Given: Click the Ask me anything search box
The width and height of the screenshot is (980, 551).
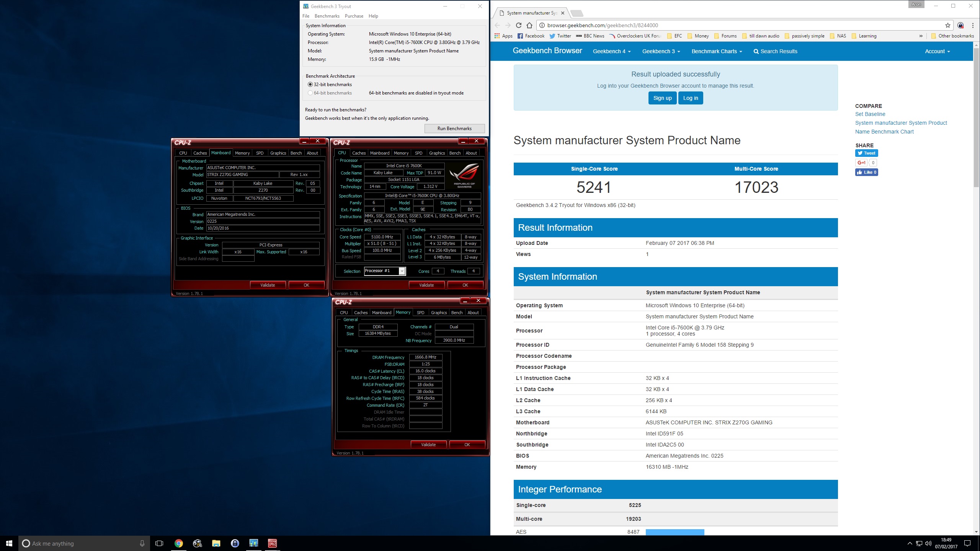Looking at the screenshot, I should pyautogui.click(x=84, y=543).
